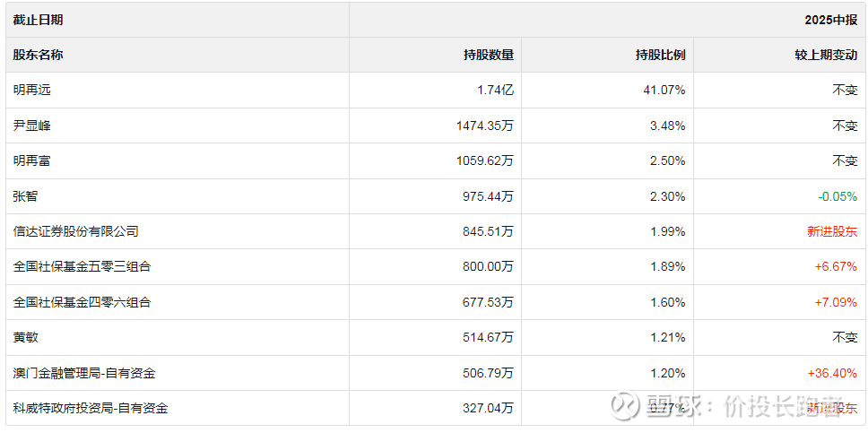Open 全国社保基金四零六组合 shareholder entry
The image size is (868, 433).
coord(82,302)
